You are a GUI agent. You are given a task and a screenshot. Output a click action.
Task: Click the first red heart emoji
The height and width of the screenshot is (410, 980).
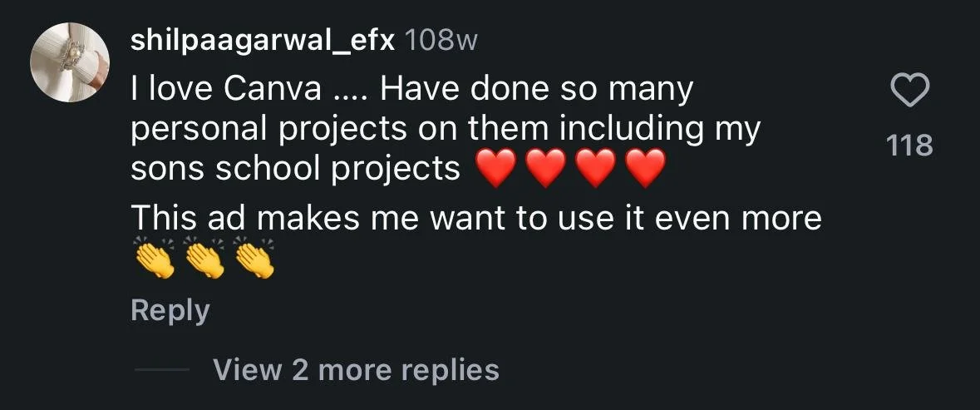pyautogui.click(x=495, y=169)
